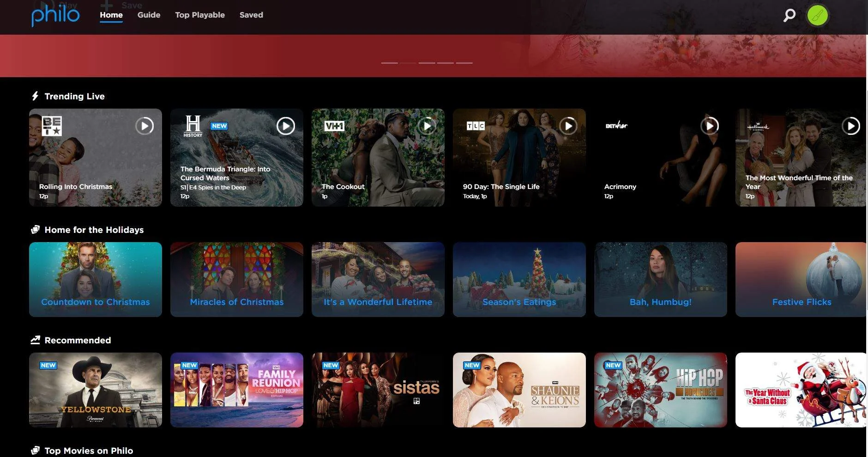The width and height of the screenshot is (868, 457).
Task: Click the Trending Live section heading
Action: (75, 96)
